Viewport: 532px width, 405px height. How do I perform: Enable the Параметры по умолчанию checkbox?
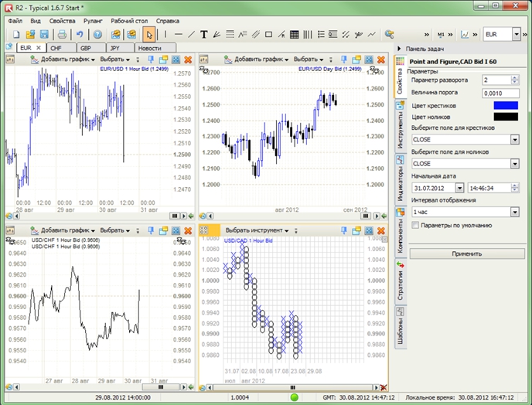[416, 225]
